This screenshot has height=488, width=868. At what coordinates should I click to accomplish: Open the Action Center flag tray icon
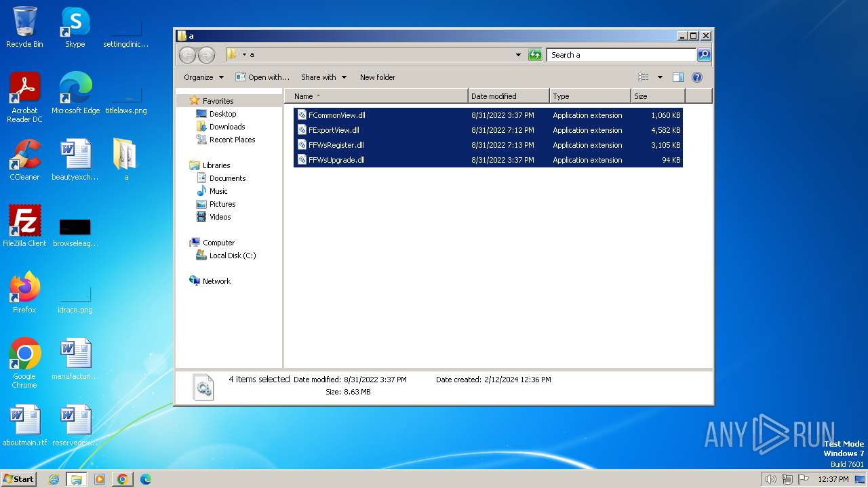pos(804,479)
